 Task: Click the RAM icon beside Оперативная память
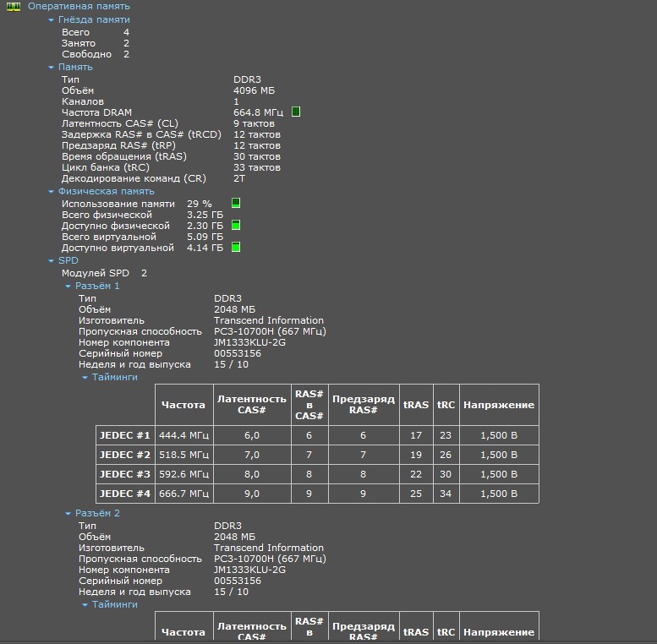[14, 6]
